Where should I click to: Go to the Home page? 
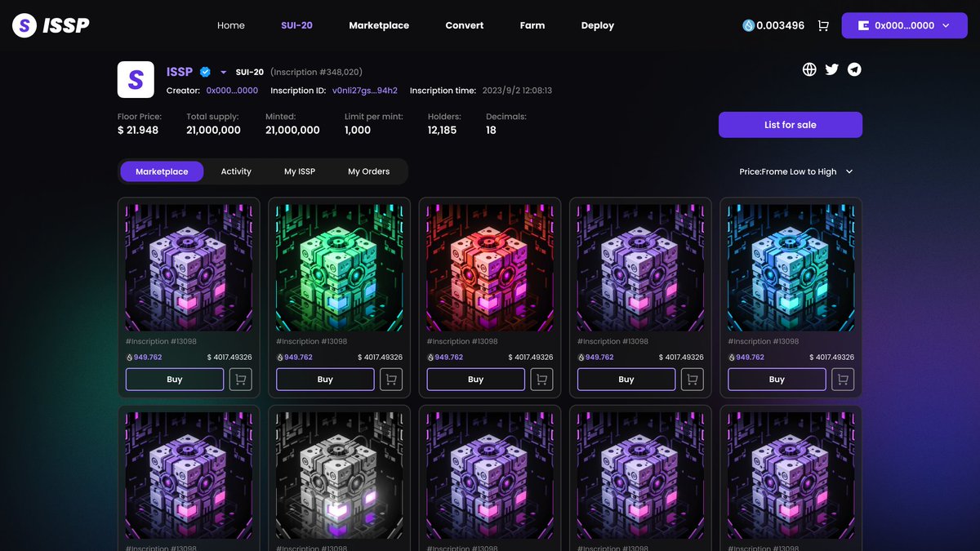(231, 25)
